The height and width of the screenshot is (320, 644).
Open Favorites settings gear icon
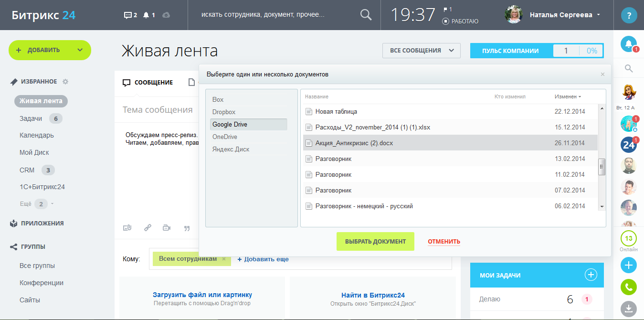(x=65, y=82)
